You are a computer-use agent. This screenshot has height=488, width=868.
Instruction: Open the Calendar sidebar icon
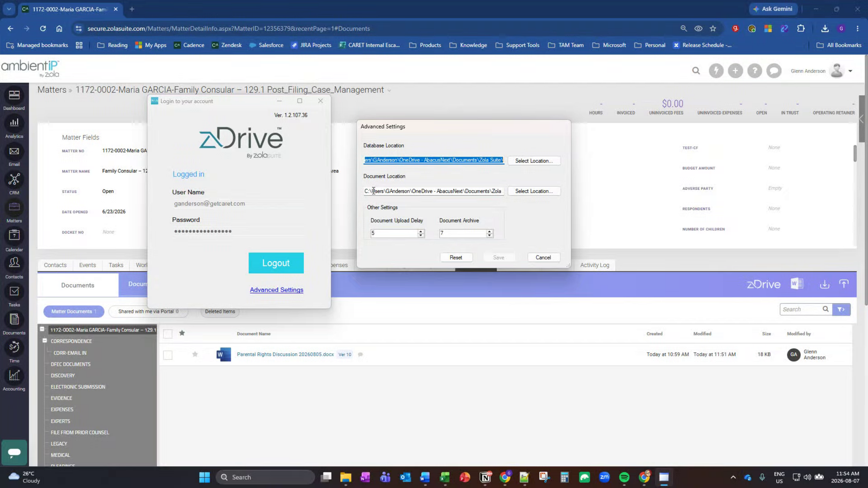(x=14, y=236)
